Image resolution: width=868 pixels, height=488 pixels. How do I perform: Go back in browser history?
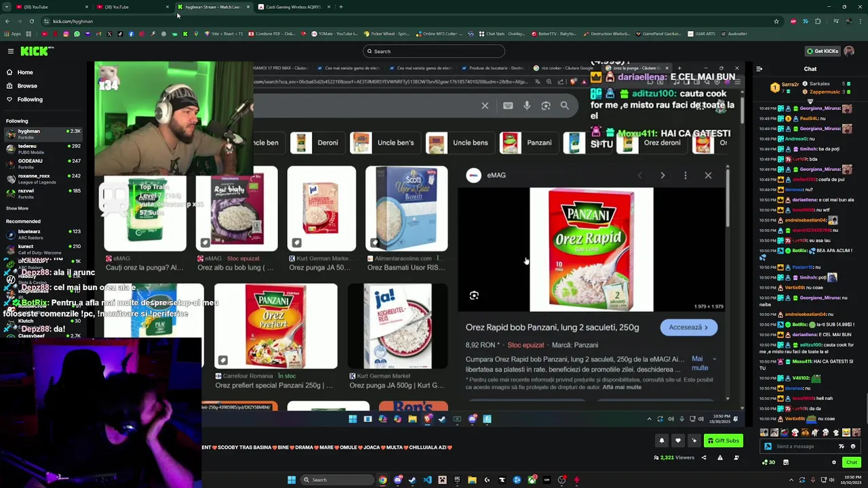coord(7,21)
